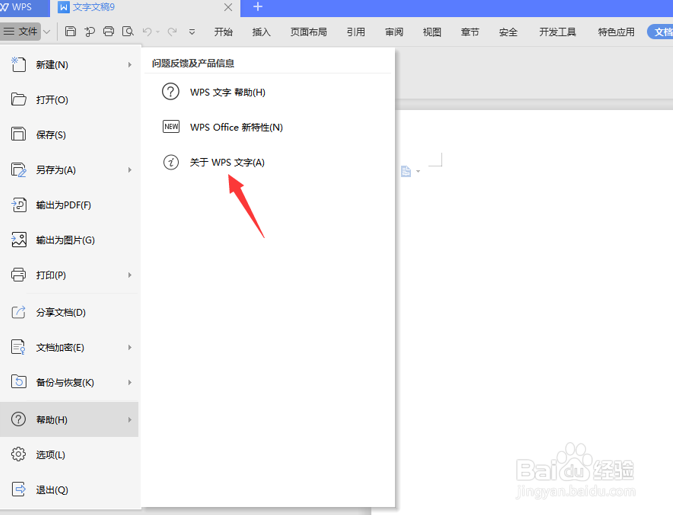Click the 文件 menu button

point(21,31)
